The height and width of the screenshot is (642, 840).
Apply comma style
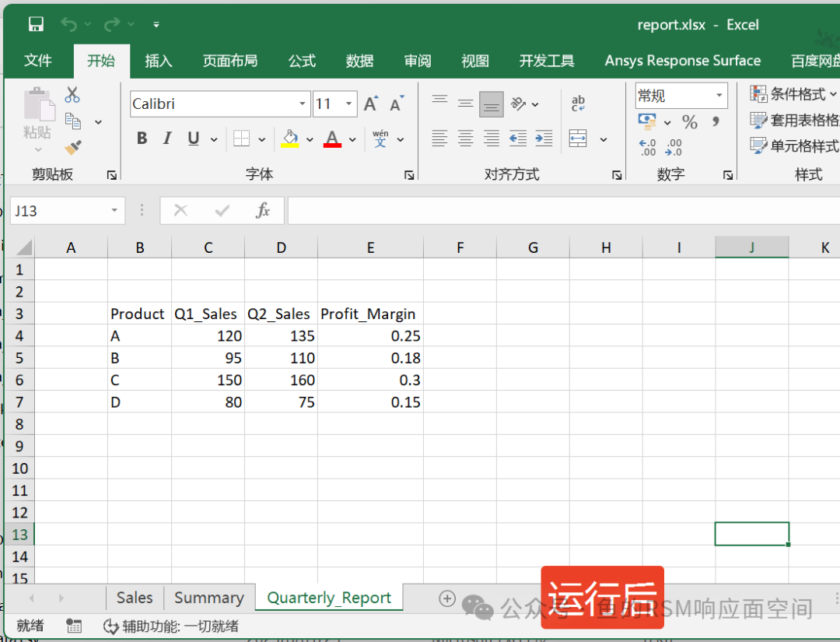tap(716, 121)
